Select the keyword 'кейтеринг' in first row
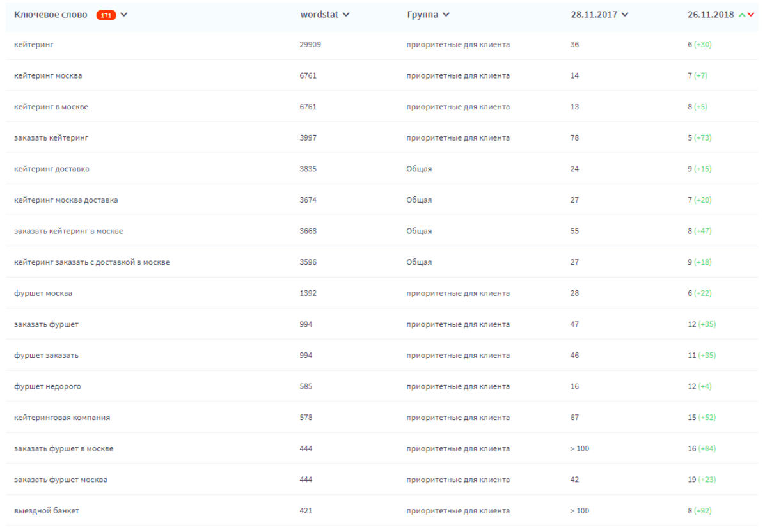The width and height of the screenshot is (765, 532). click(32, 45)
